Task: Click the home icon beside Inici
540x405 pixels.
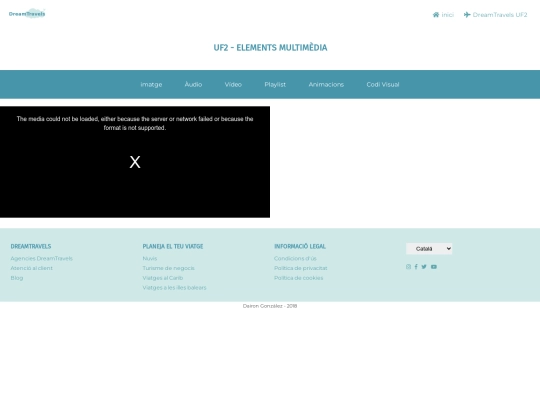Action: point(436,15)
